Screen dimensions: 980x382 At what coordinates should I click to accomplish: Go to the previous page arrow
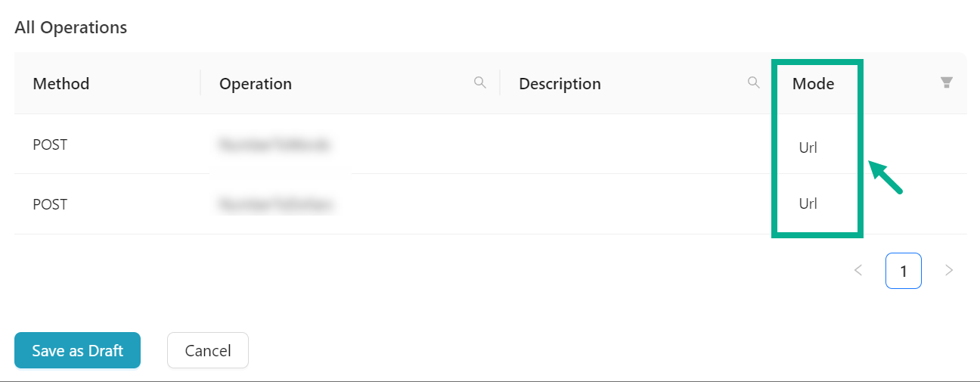858,270
